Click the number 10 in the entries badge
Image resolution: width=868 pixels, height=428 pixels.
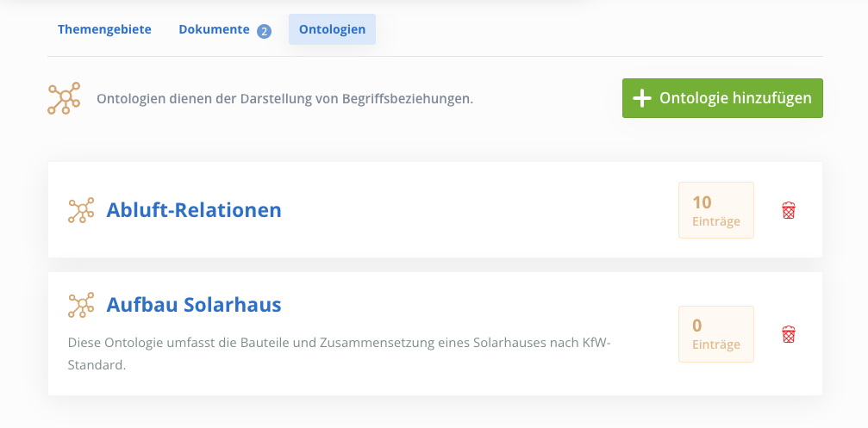(702, 202)
